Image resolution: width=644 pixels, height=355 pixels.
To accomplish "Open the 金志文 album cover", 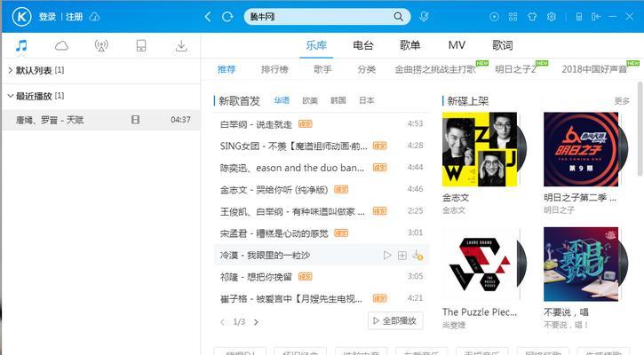I will (480, 149).
